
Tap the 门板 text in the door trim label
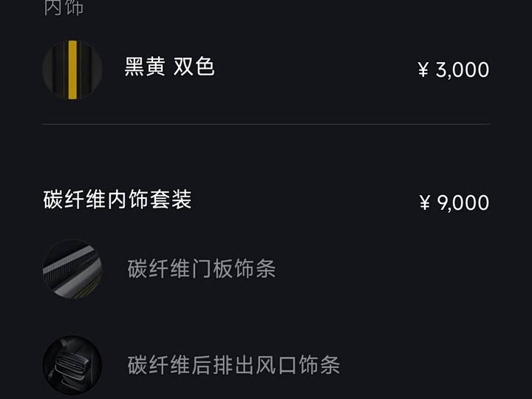coord(212,268)
